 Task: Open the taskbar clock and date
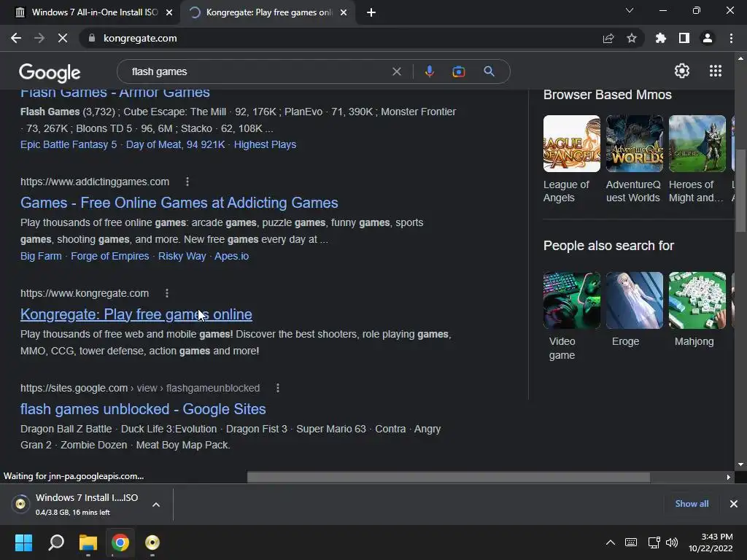(711, 542)
